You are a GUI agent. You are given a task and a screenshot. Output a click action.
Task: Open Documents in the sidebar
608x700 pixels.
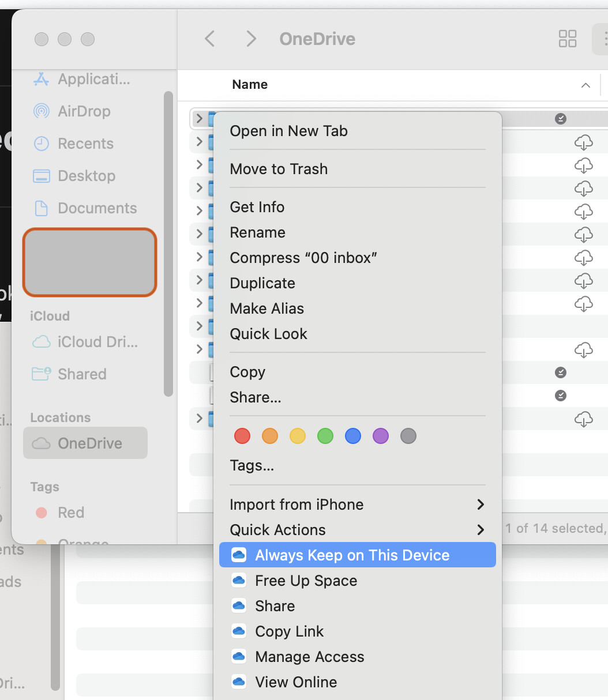tap(85, 208)
